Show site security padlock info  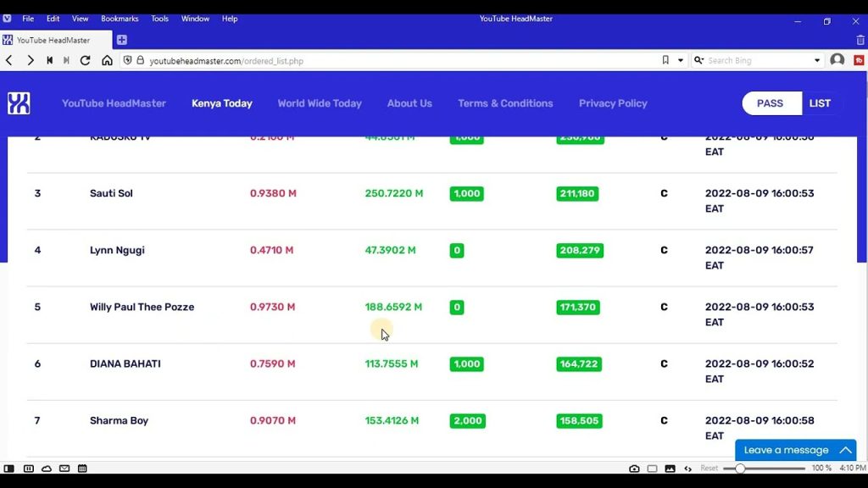(140, 60)
